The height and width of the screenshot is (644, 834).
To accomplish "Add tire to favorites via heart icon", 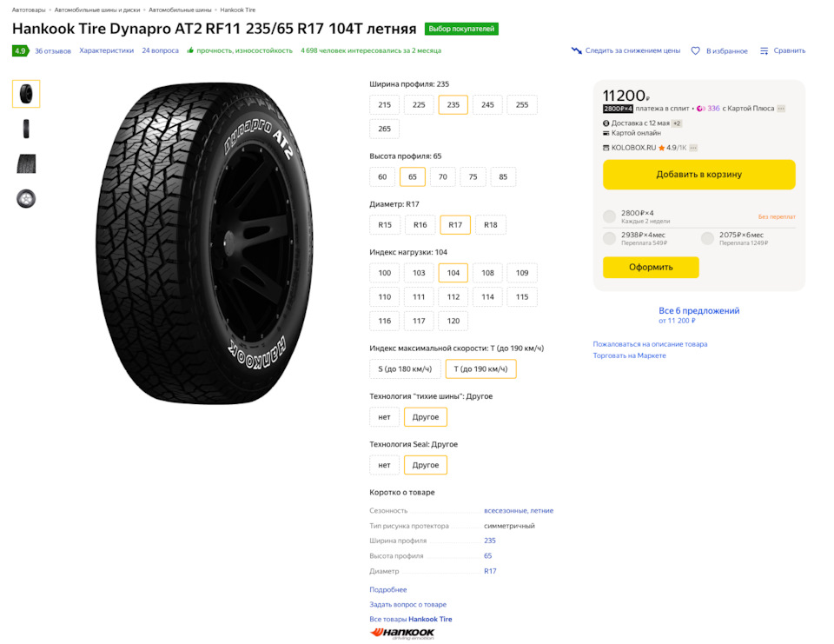I will [x=695, y=50].
